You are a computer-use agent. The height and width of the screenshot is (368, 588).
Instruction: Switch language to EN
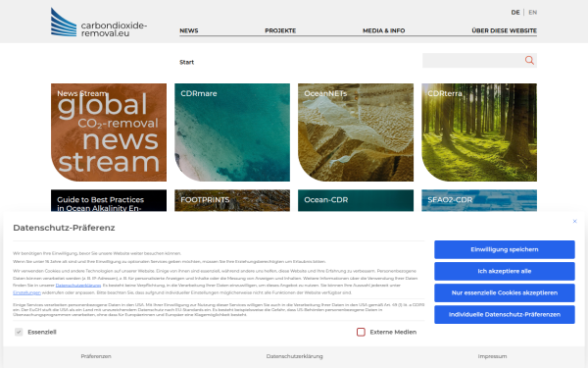pyautogui.click(x=532, y=13)
